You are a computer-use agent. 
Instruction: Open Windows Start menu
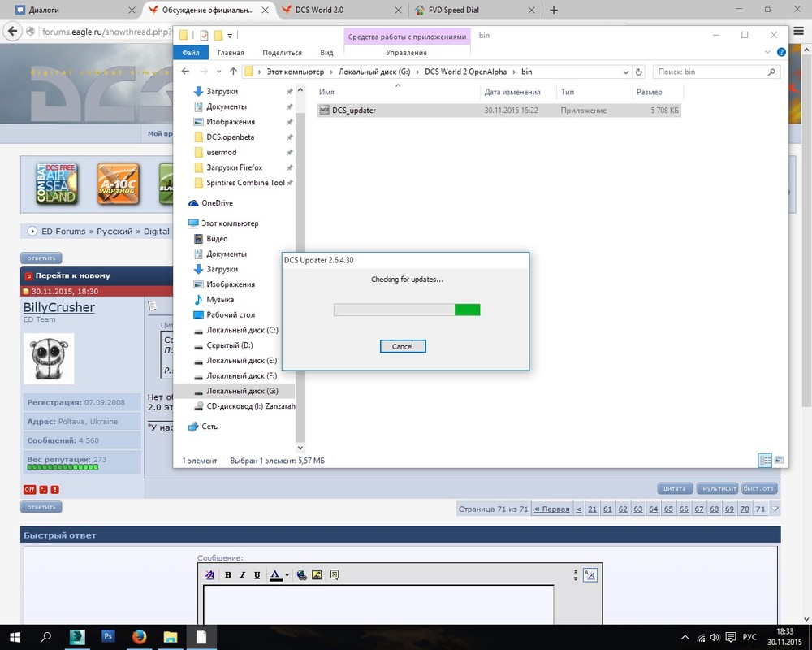point(15,637)
